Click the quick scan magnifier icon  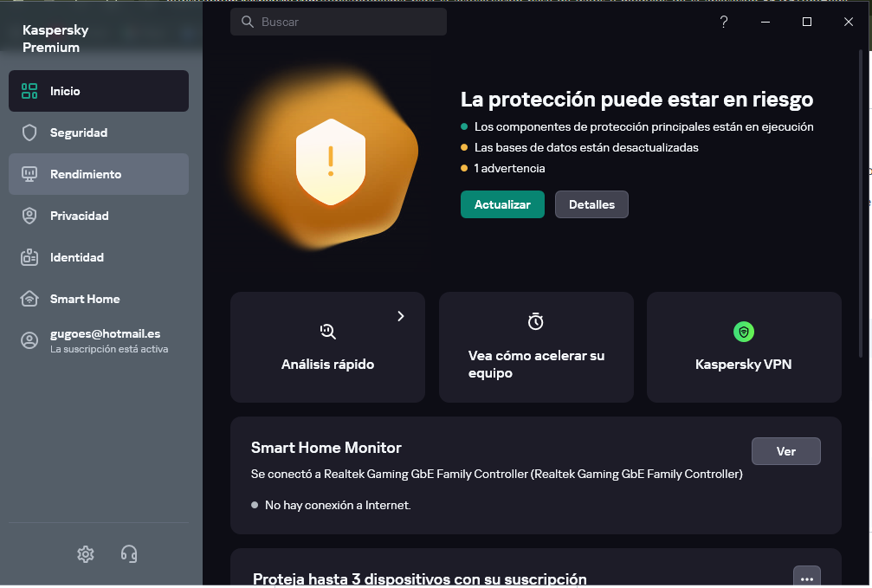(x=327, y=332)
